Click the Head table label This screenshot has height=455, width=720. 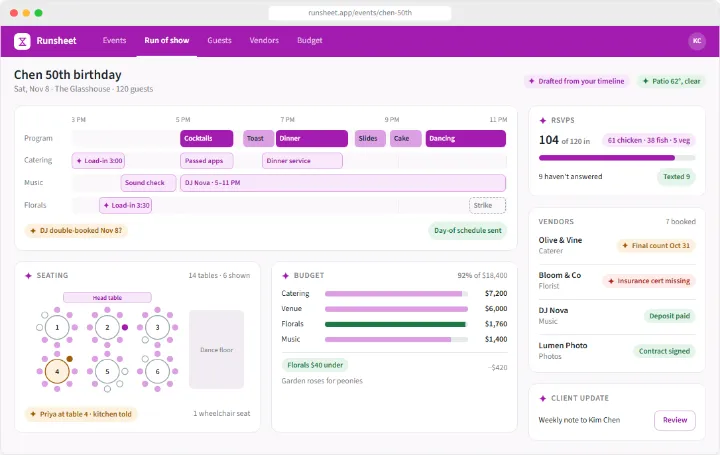(107, 298)
